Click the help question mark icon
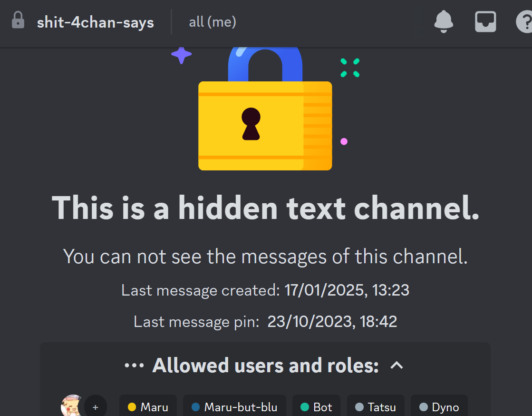The width and height of the screenshot is (532, 416). tap(524, 22)
